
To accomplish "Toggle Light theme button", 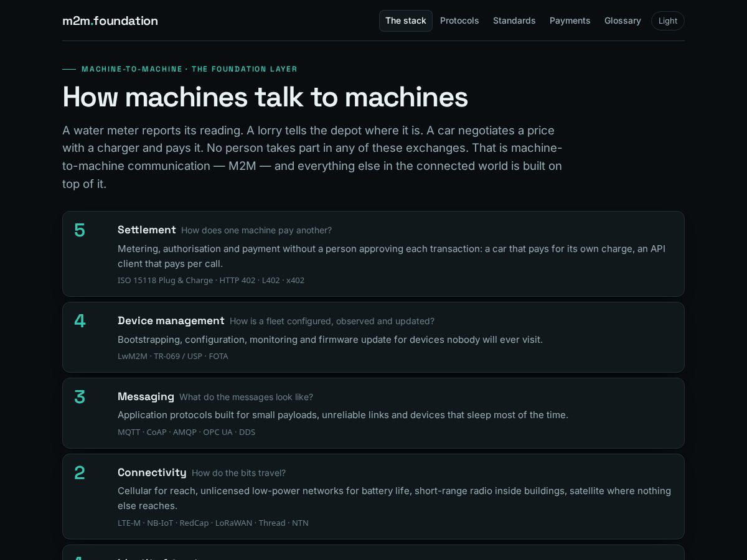I will [x=668, y=21].
